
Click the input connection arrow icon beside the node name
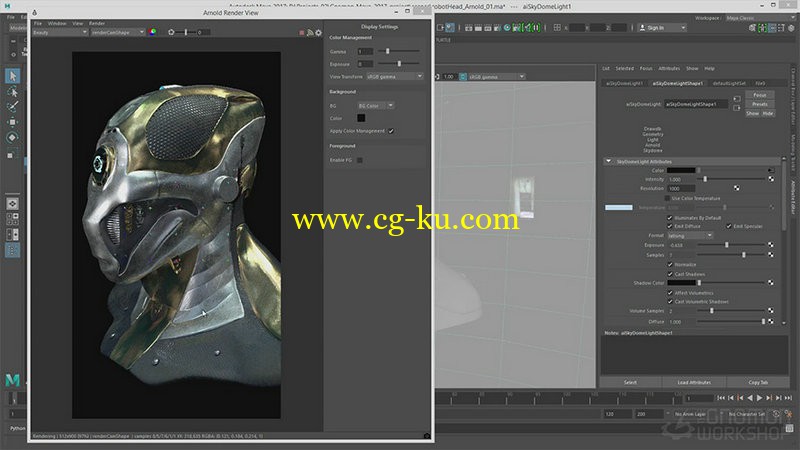tap(737, 99)
